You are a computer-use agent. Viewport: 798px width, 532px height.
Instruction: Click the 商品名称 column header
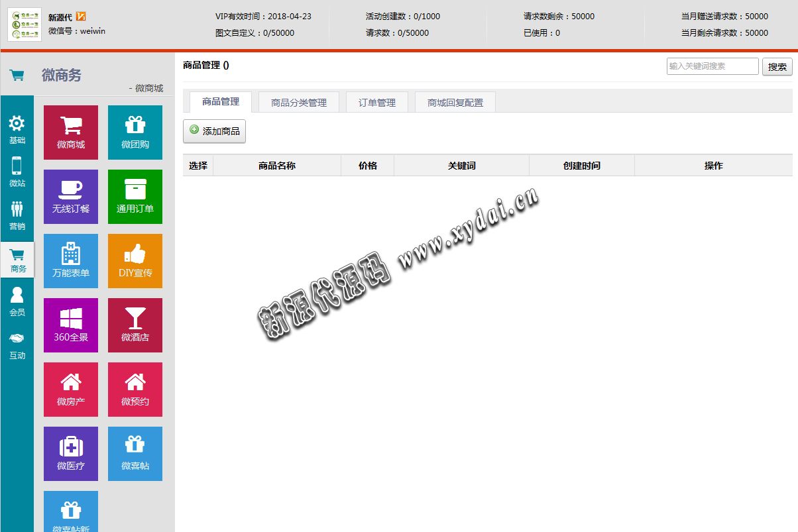pyautogui.click(x=277, y=166)
